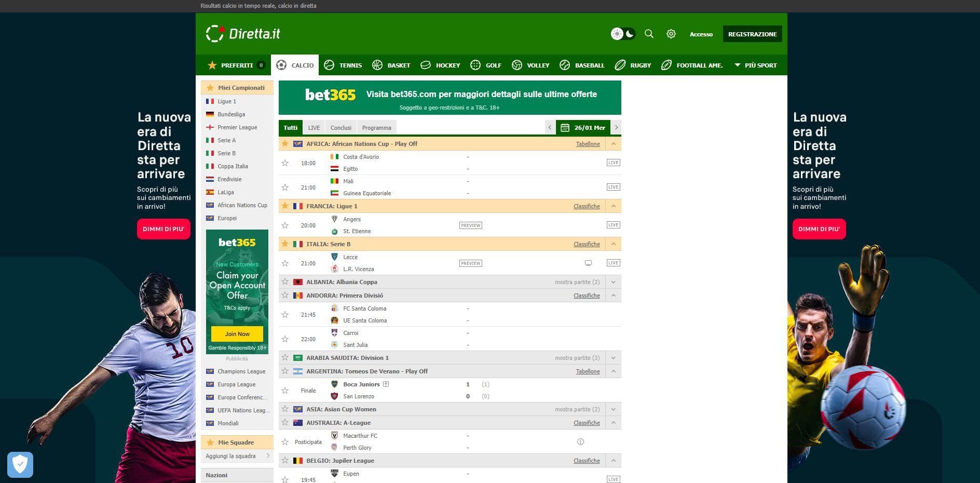Click info icon on Macarthur FC match
This screenshot has width=980, height=483.
click(x=580, y=442)
